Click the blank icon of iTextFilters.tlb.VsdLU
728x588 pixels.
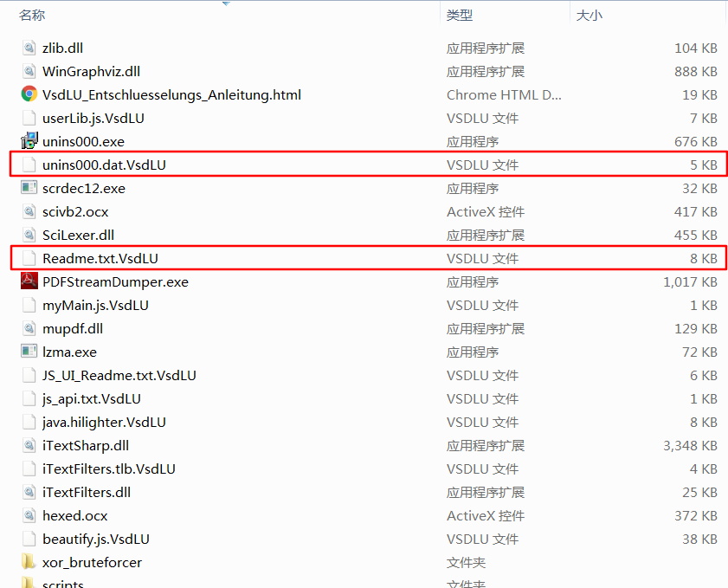tap(29, 468)
